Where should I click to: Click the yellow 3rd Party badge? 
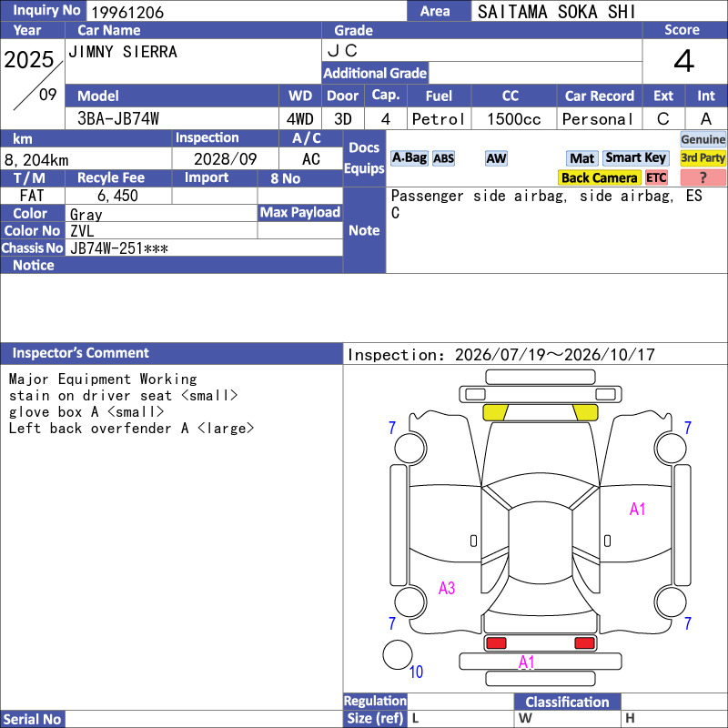click(x=703, y=158)
